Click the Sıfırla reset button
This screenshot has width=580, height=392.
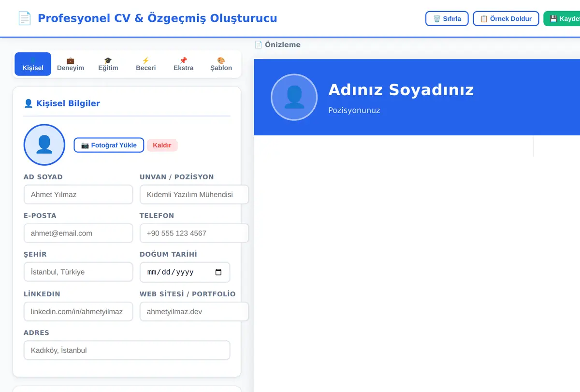[447, 19]
